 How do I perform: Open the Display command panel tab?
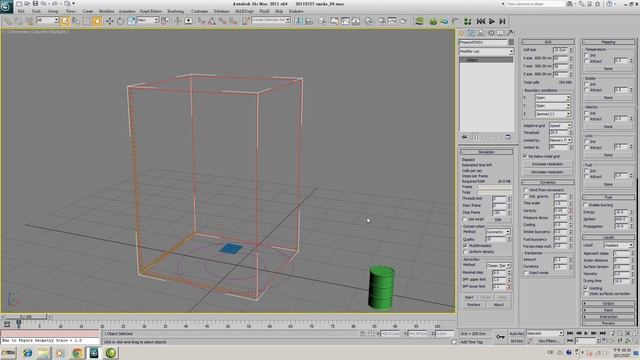pos(500,33)
